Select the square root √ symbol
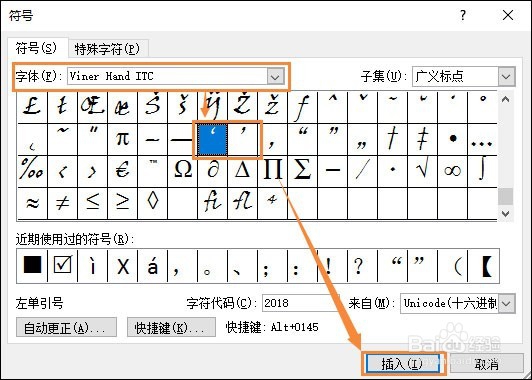This screenshot has width=532, height=380. (422, 171)
